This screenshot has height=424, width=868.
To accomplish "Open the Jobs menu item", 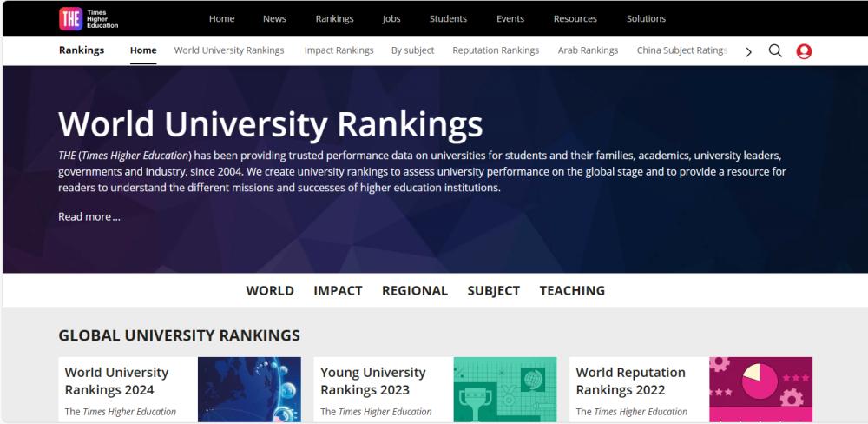I will pos(391,18).
